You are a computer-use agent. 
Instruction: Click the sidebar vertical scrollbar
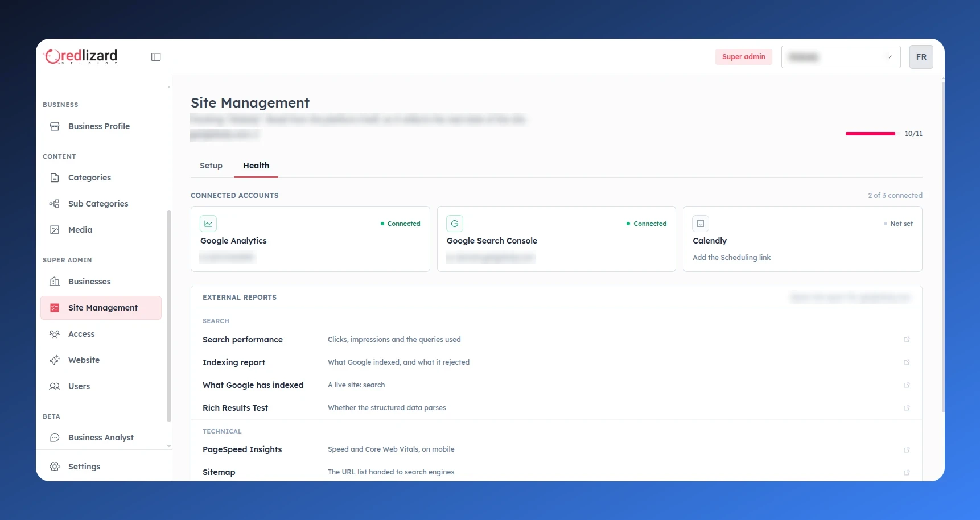[168, 316]
